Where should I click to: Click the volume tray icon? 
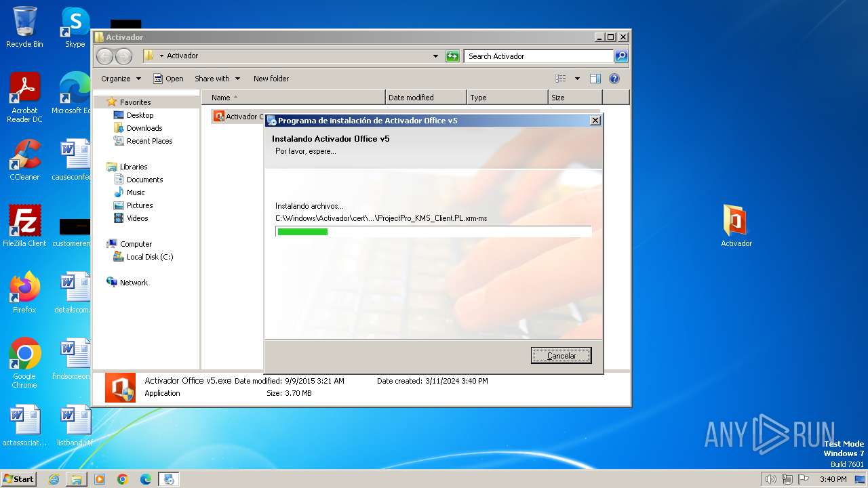[770, 479]
